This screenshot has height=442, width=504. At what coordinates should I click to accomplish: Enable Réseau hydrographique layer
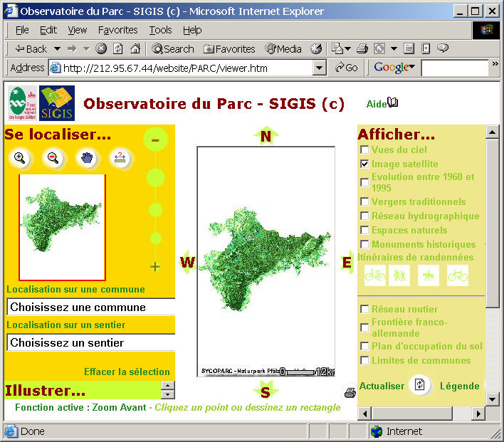point(364,216)
